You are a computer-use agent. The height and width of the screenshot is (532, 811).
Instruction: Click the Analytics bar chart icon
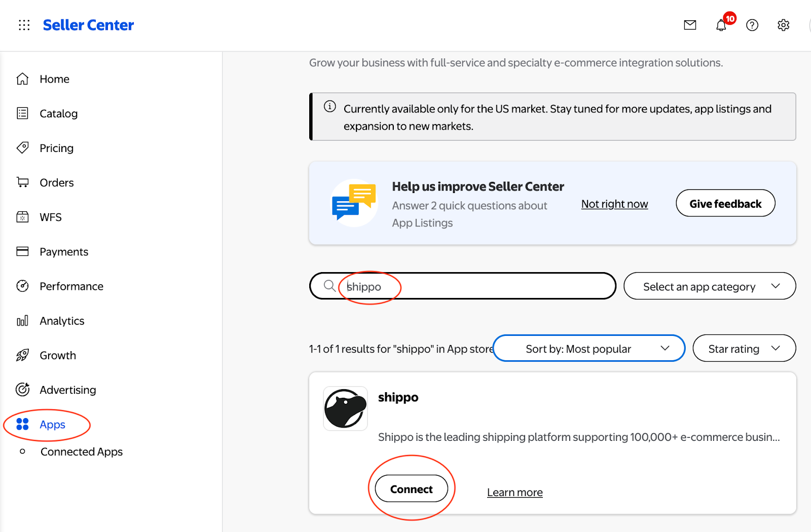pyautogui.click(x=22, y=321)
